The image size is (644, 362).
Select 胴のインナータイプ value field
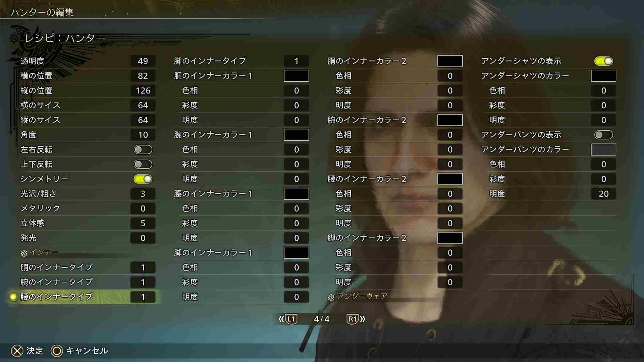coord(143,267)
